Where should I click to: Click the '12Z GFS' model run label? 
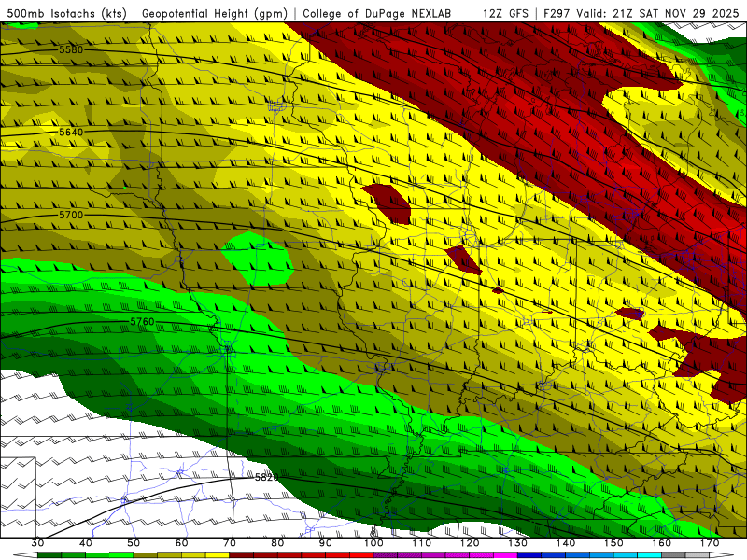pos(505,13)
